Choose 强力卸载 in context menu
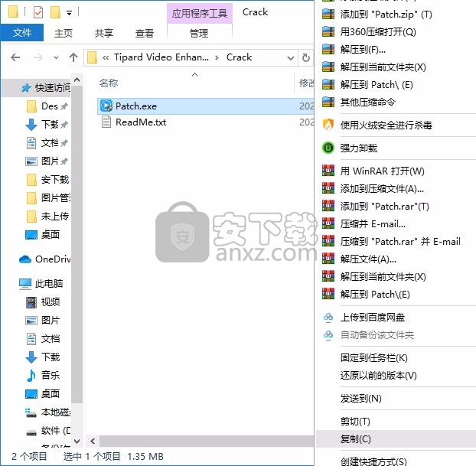Viewport: 476px width, 466px height. (x=396, y=148)
